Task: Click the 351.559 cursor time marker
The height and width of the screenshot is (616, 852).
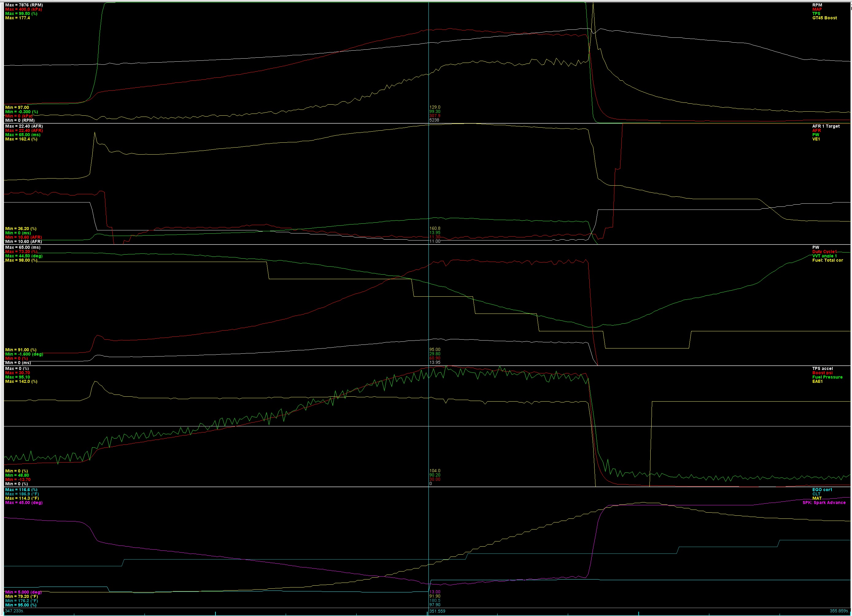Action: [x=437, y=611]
